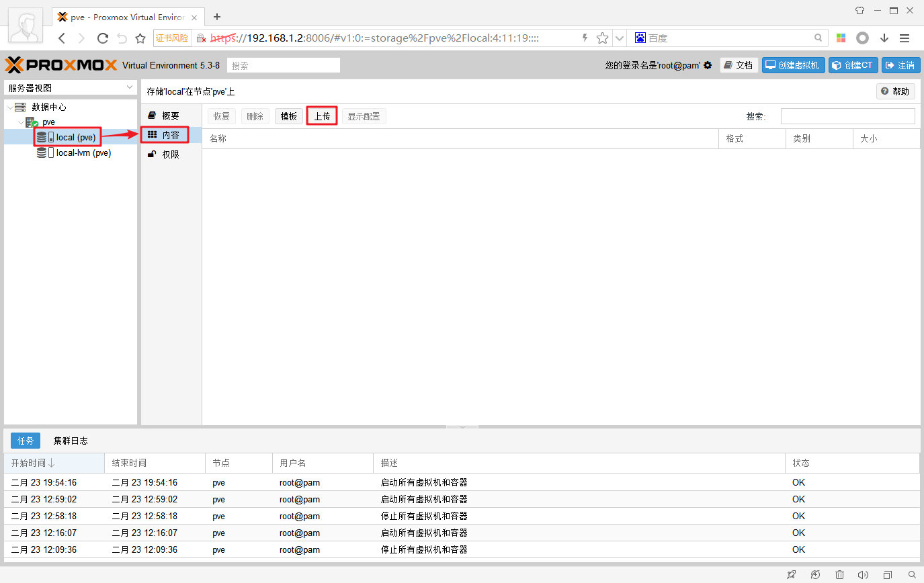This screenshot has height=583, width=924.
Task: Collapse the pve node in the tree
Action: coord(21,122)
